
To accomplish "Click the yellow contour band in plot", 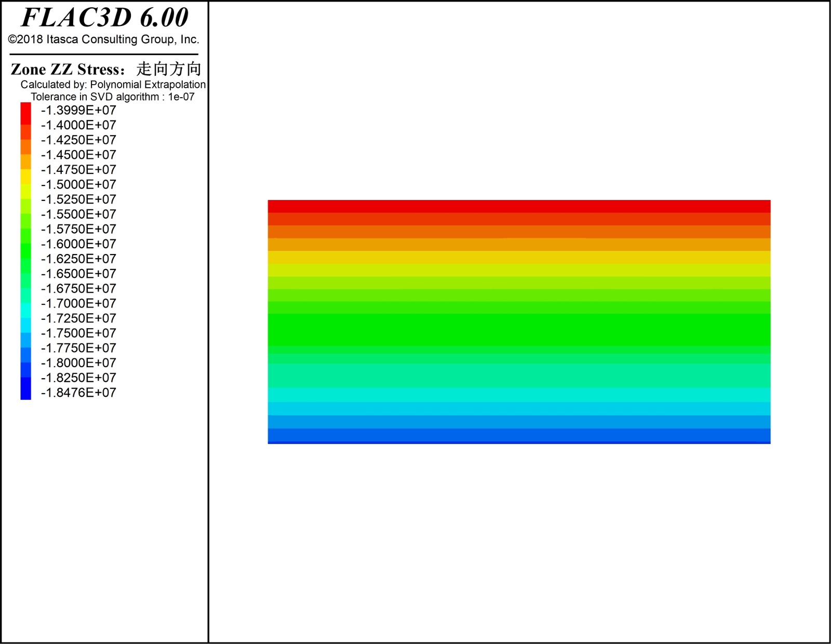I will (519, 258).
